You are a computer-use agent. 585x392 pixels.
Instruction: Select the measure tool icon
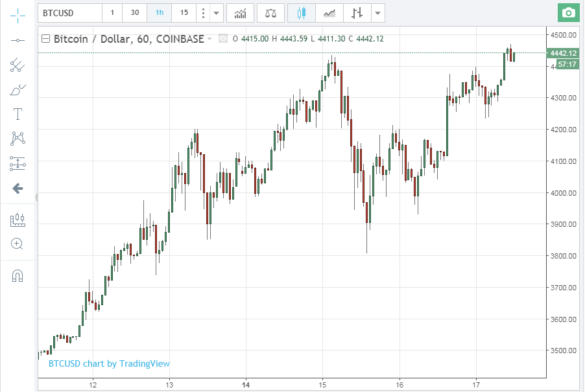[x=18, y=220]
